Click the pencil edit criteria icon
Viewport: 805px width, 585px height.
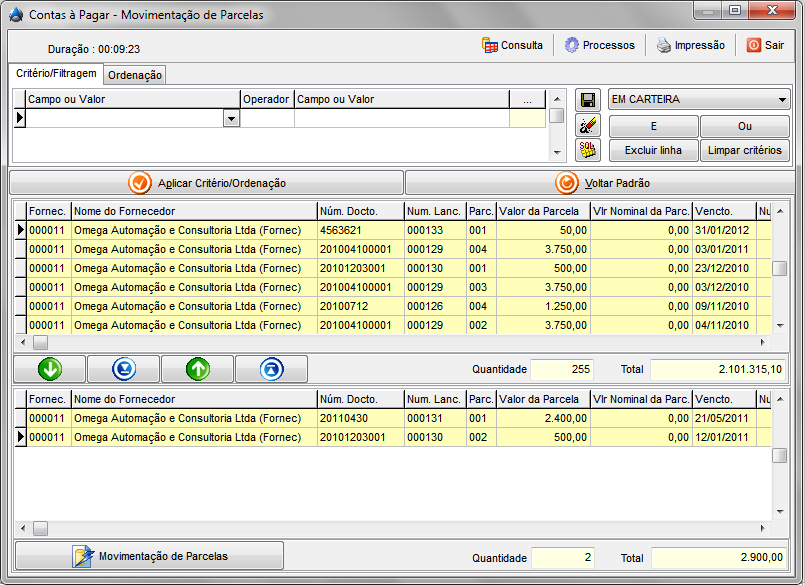click(x=588, y=125)
